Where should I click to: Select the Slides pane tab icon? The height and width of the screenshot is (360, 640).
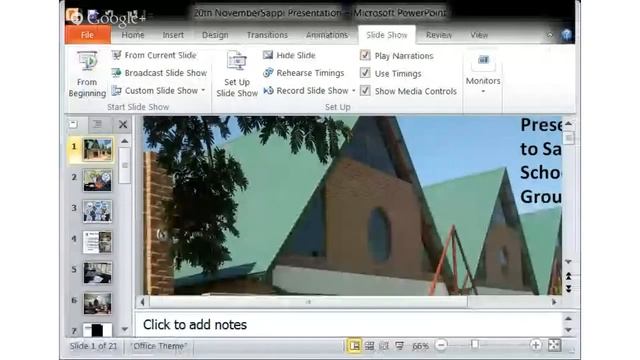point(74,124)
